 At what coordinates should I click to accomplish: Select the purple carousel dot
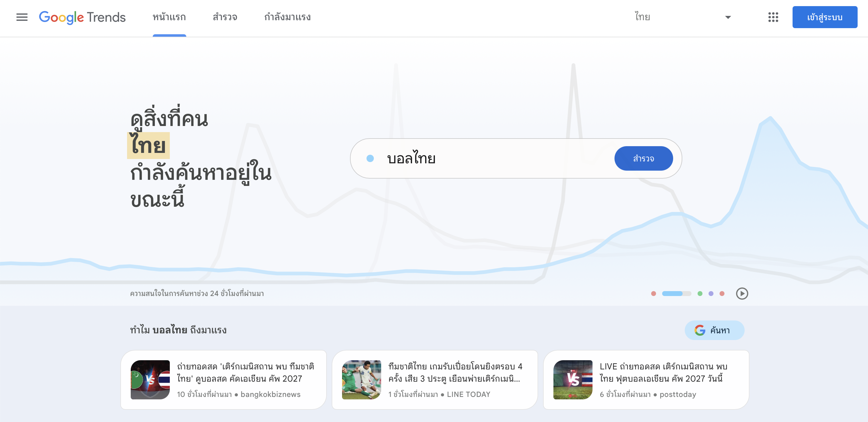[x=711, y=294]
